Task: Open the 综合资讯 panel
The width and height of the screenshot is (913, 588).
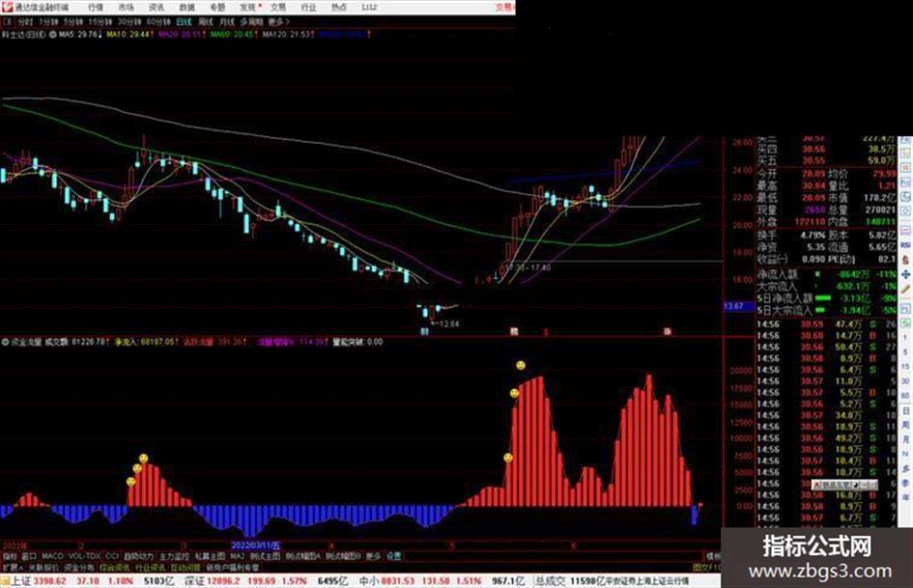Action: click(x=115, y=567)
